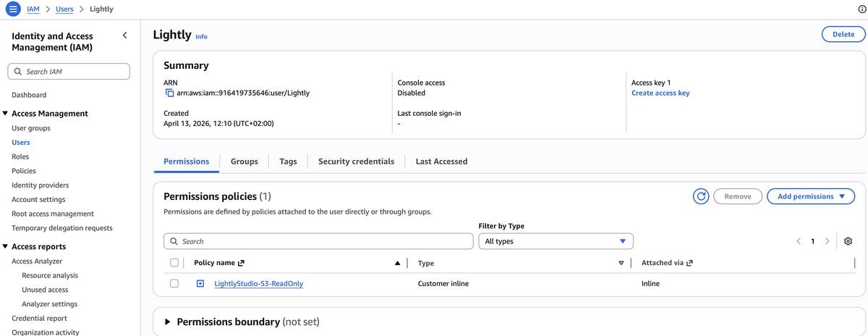Check the LightlyStudio-S3-ReadOnly policy checkbox
868x336 pixels.
pos(174,283)
